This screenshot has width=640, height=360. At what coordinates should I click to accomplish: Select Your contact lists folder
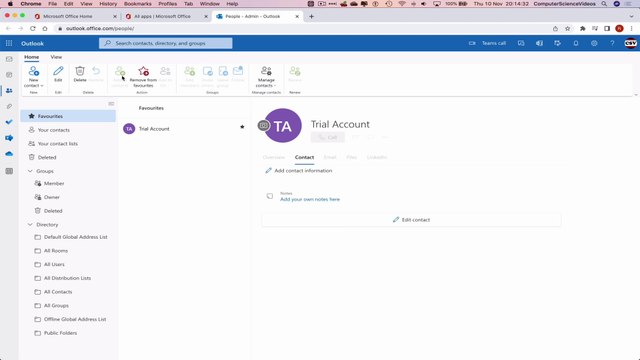click(68, 144)
